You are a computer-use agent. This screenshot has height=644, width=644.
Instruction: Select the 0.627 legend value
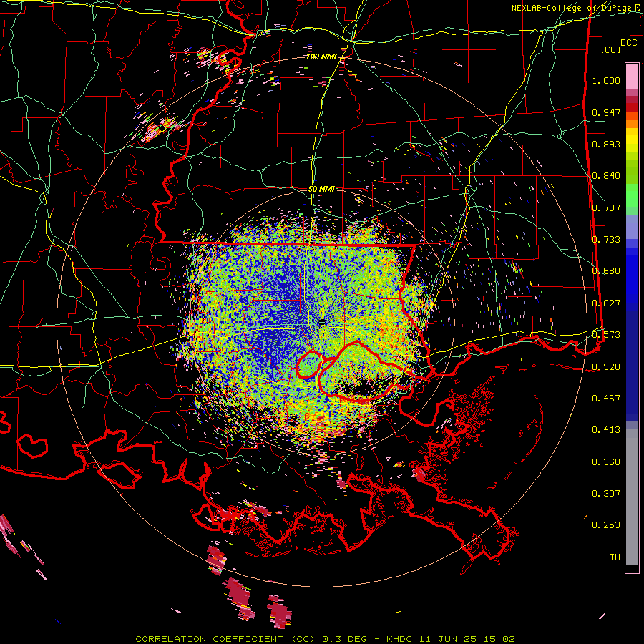tap(606, 303)
